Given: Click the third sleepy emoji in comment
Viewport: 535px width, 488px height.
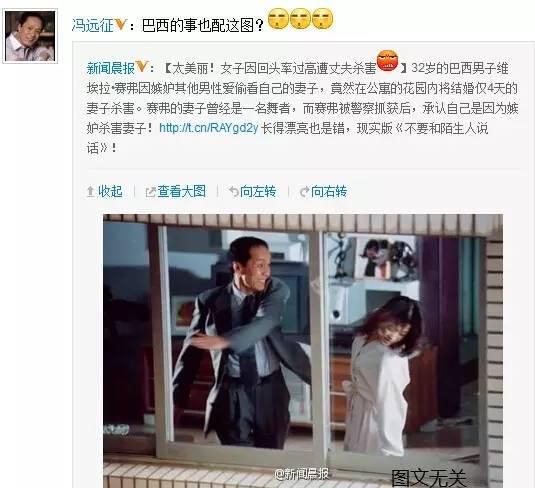Looking at the screenshot, I should click(x=322, y=18).
